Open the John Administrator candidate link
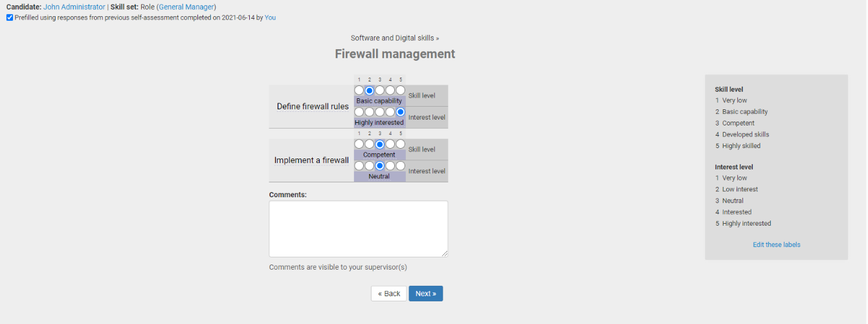This screenshot has width=868, height=324. click(x=74, y=6)
